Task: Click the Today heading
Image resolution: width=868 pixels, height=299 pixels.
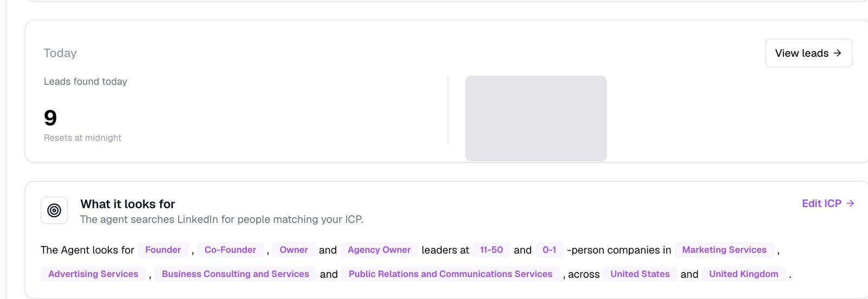Action: coord(60,53)
